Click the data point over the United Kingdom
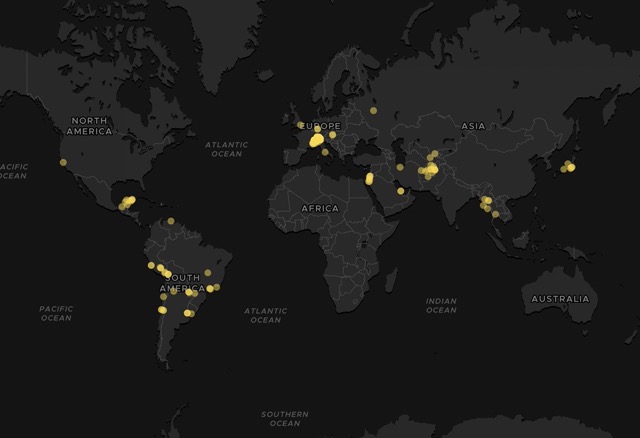The width and height of the screenshot is (640, 438). (300, 125)
